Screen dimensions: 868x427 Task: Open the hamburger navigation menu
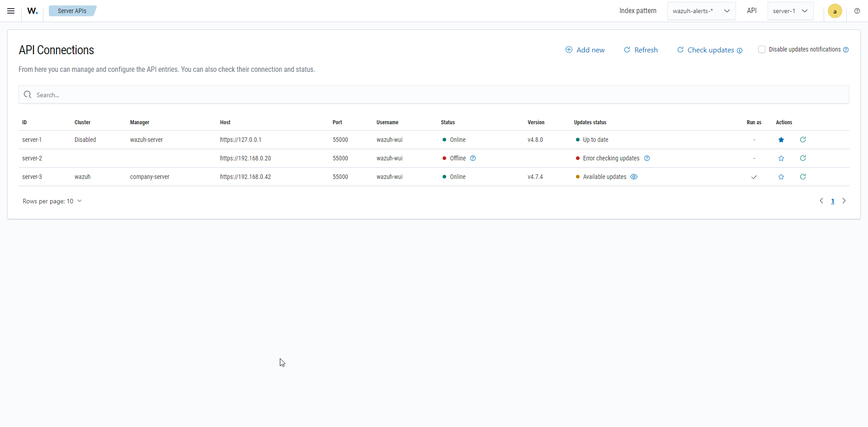tap(11, 11)
